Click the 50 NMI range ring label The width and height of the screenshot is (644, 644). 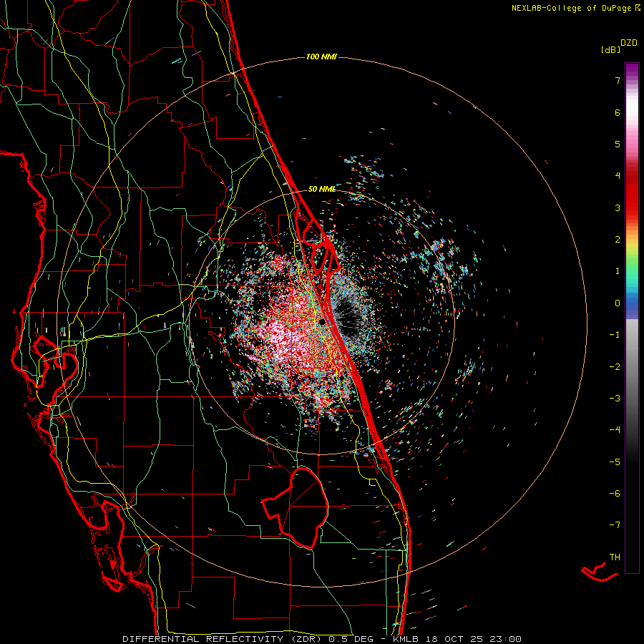tap(321, 189)
